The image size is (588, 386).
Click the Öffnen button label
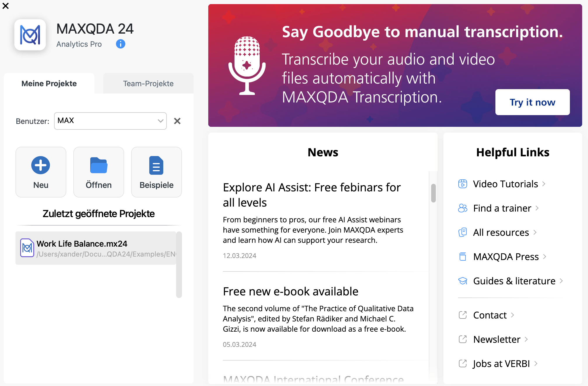click(x=99, y=185)
